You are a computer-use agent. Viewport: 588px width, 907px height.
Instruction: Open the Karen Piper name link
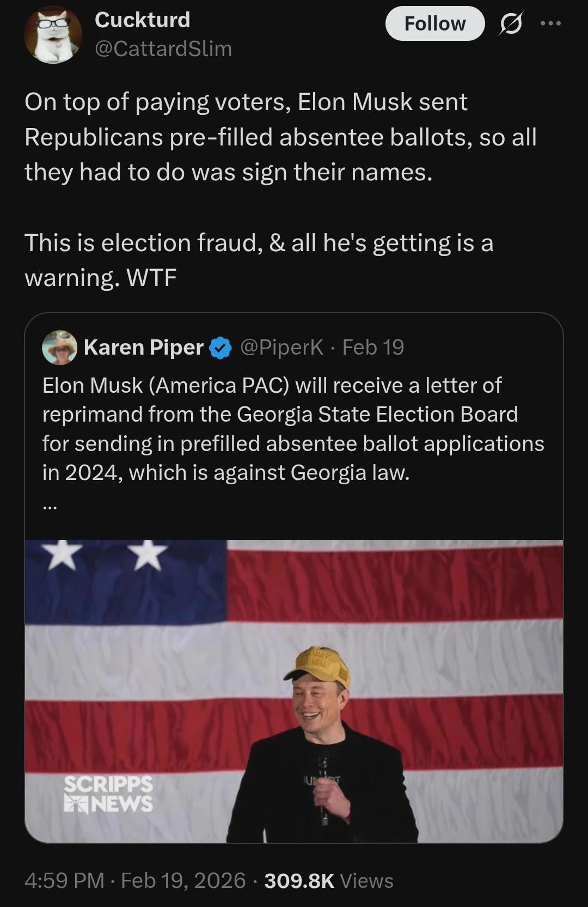coord(144,348)
